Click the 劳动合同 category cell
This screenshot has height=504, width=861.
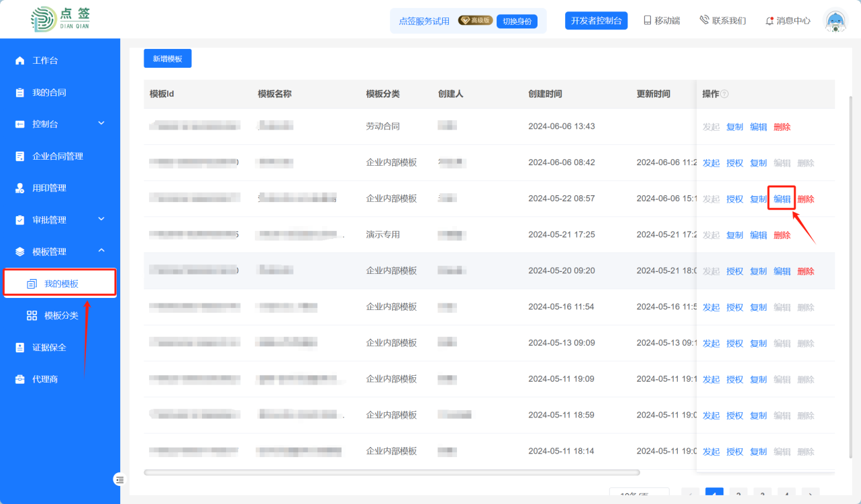(x=383, y=126)
